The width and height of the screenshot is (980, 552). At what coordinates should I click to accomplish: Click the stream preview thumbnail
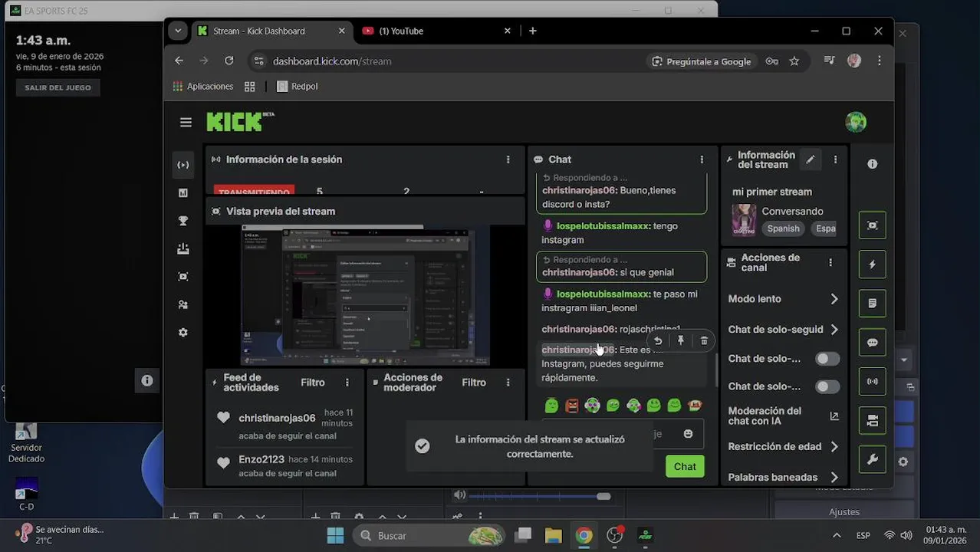(x=365, y=295)
